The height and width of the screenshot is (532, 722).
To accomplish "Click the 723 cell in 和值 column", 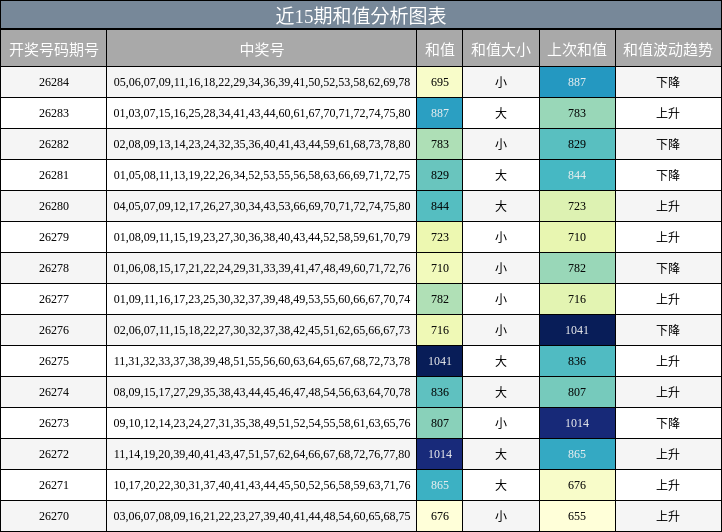I will (440, 237).
